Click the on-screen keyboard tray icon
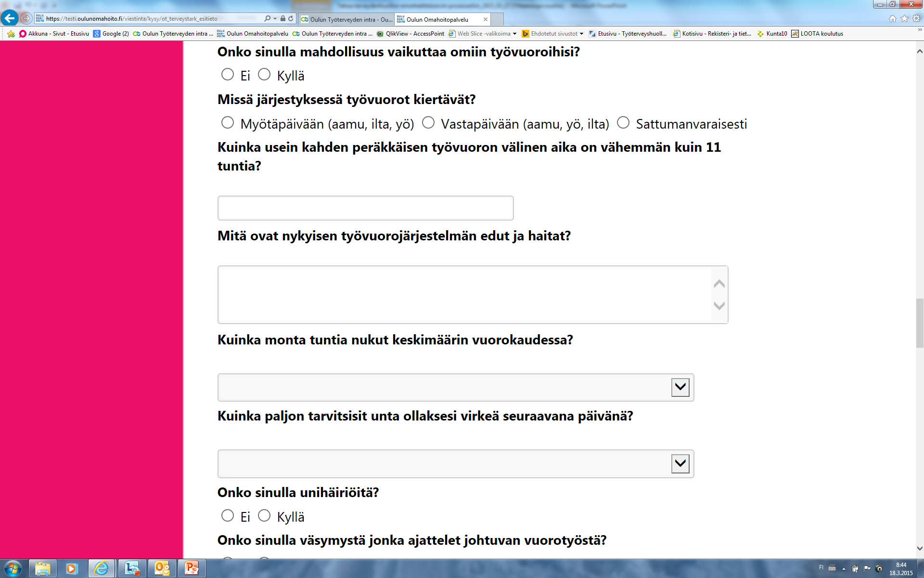924x578 pixels. tap(832, 568)
